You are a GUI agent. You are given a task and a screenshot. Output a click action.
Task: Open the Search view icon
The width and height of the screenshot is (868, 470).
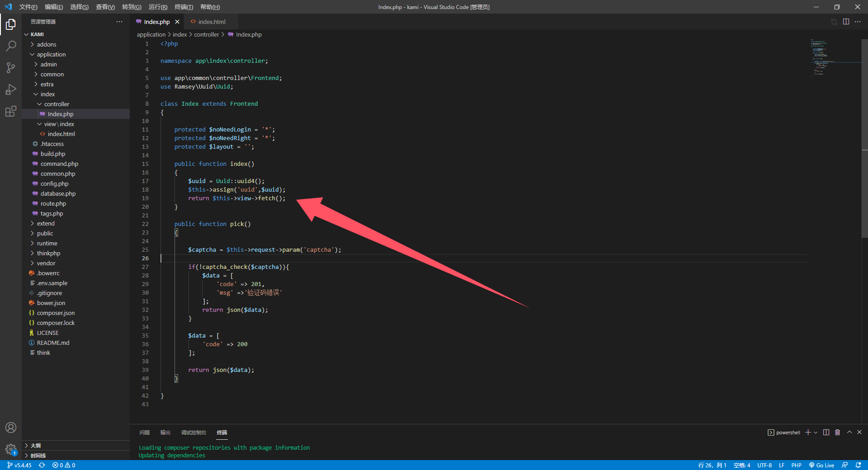click(11, 46)
